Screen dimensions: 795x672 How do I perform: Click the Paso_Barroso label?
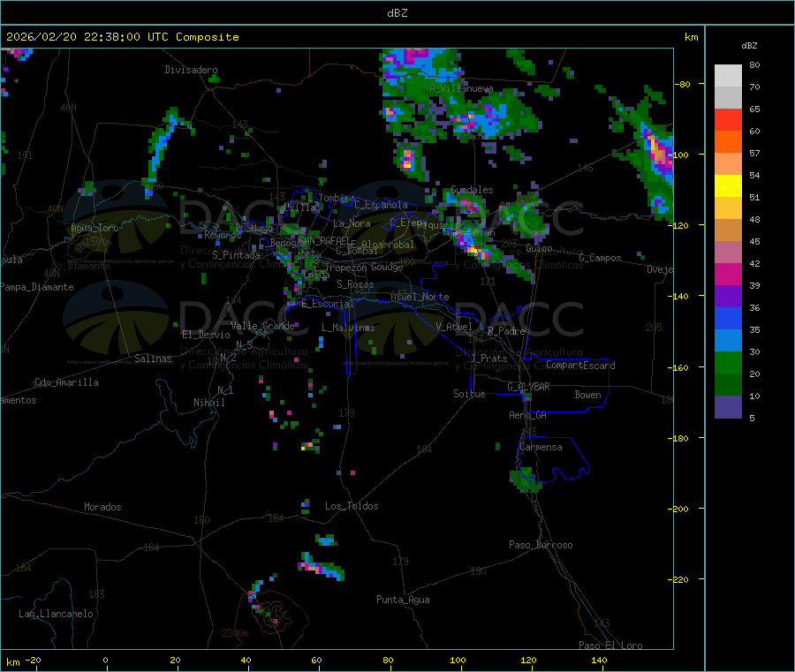pyautogui.click(x=541, y=545)
